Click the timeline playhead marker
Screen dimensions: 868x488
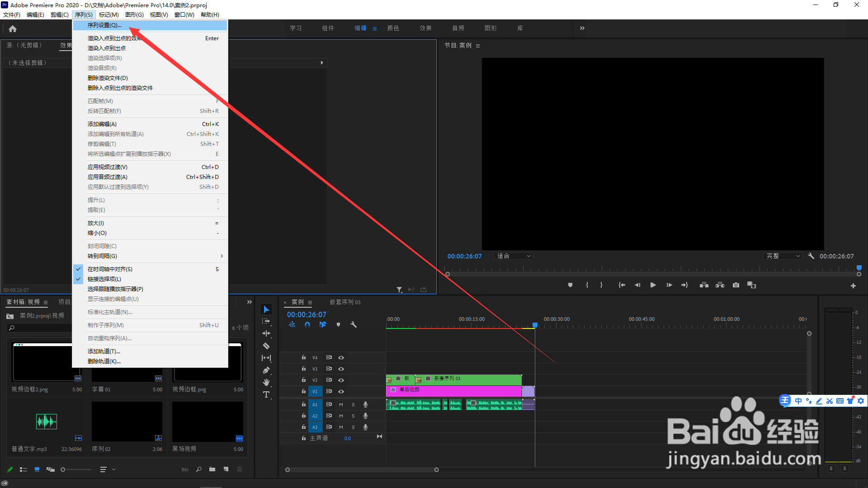535,325
